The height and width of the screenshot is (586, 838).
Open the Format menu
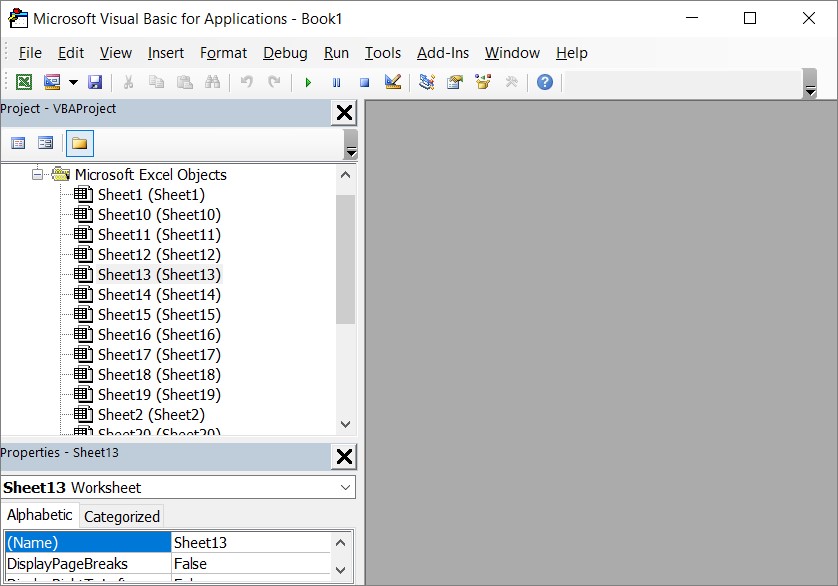pos(223,53)
